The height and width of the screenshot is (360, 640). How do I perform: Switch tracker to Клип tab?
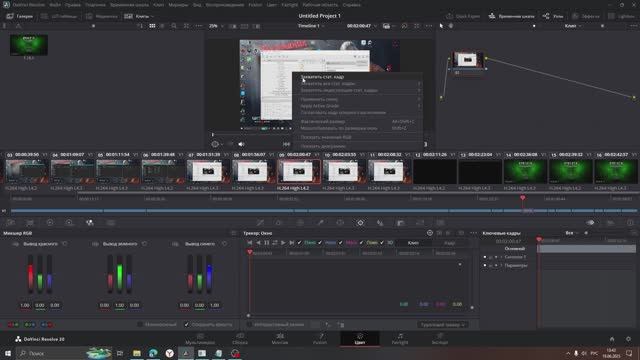(413, 242)
